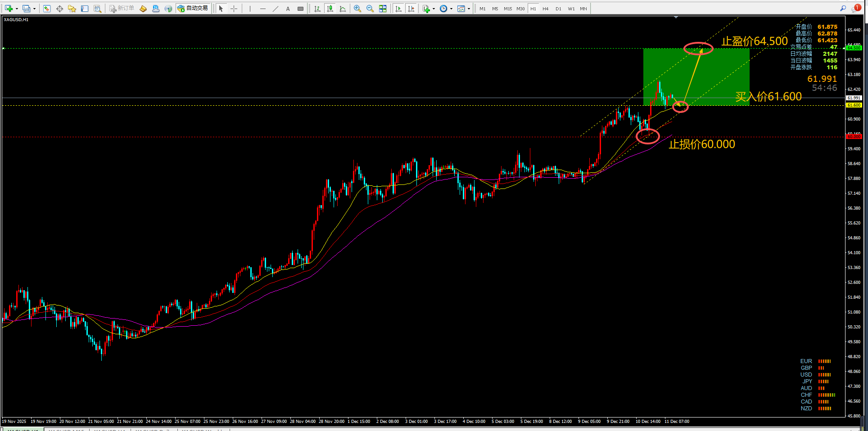868x431 pixels.
Task: Click the 新订单 new order button
Action: tap(122, 9)
